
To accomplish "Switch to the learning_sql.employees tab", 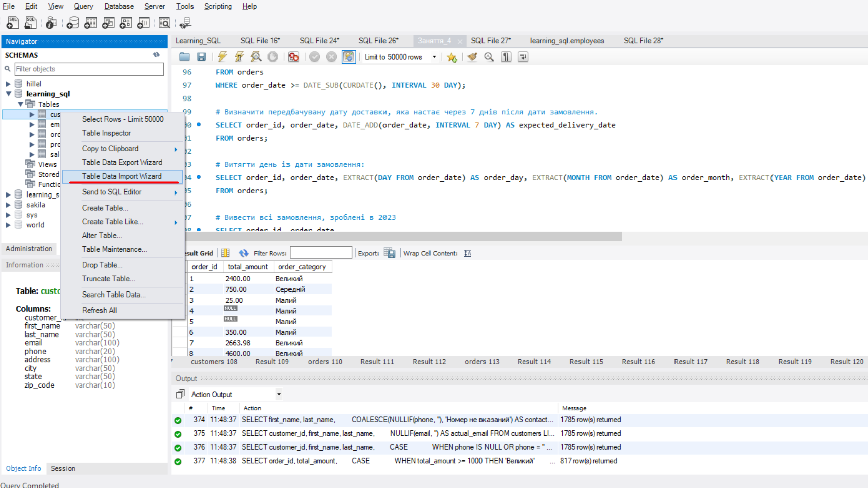I will click(x=567, y=41).
